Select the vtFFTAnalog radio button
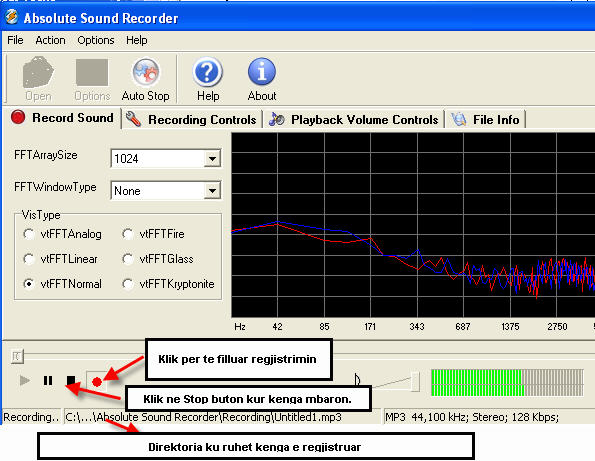The height and width of the screenshot is (461, 595). [x=29, y=234]
